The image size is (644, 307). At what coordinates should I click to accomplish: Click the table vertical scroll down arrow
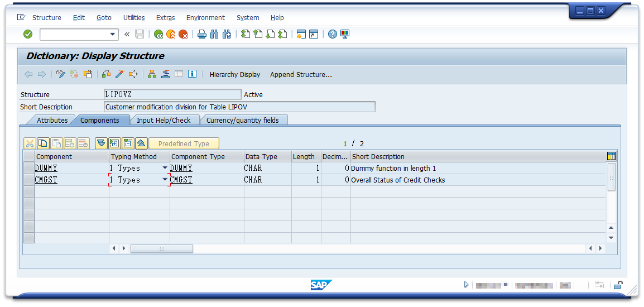[611, 238]
